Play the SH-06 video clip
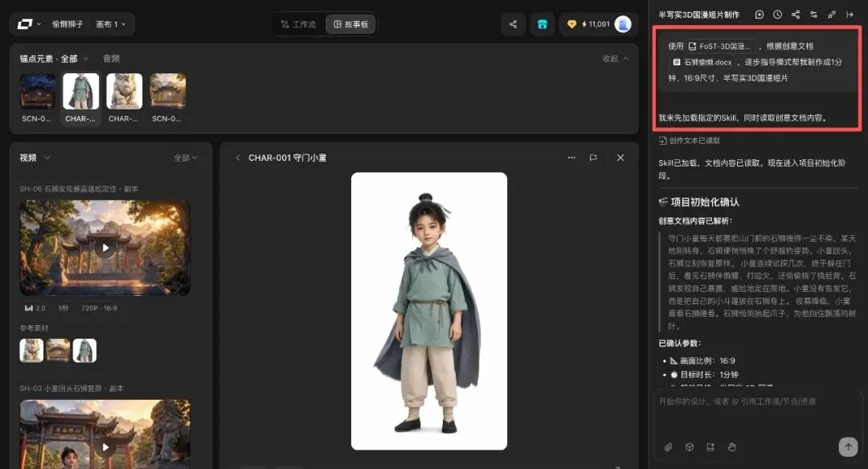Viewport: 868px width, 469px height. pyautogui.click(x=105, y=248)
